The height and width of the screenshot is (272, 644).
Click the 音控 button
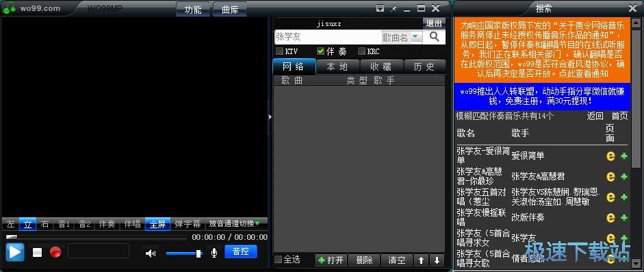click(x=241, y=251)
